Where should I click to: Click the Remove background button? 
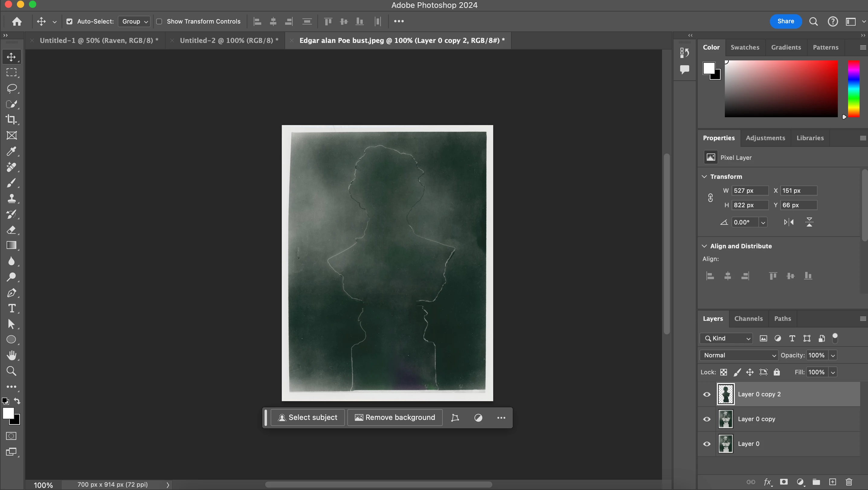395,417
